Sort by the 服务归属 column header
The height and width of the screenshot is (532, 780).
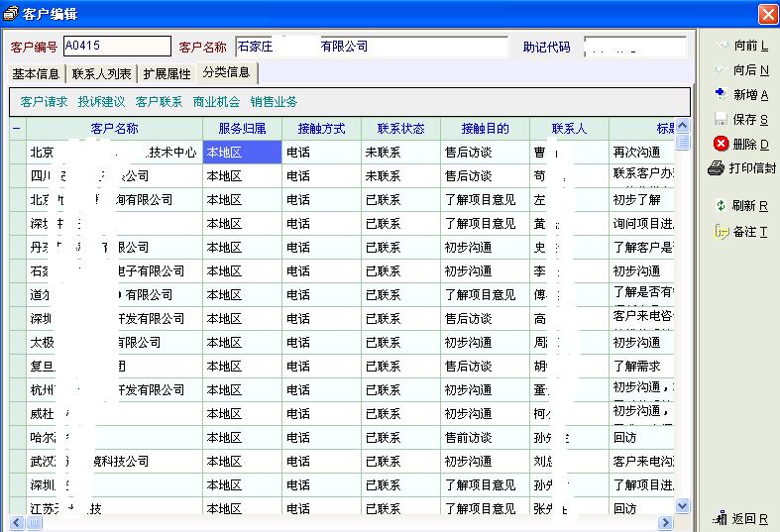(x=242, y=129)
